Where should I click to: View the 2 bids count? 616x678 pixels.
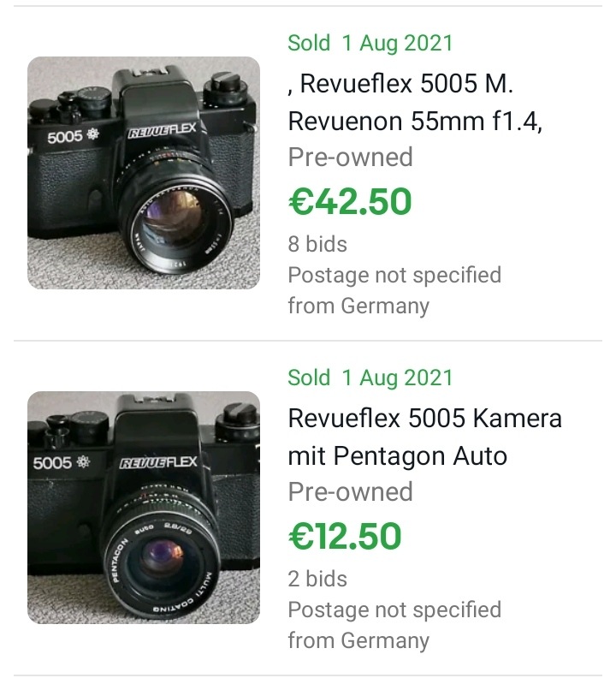click(x=317, y=579)
